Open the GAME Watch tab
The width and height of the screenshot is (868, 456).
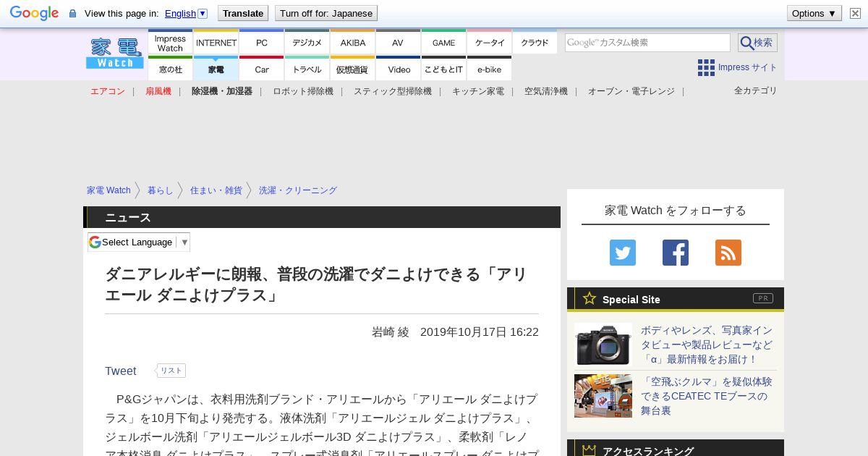(x=443, y=42)
